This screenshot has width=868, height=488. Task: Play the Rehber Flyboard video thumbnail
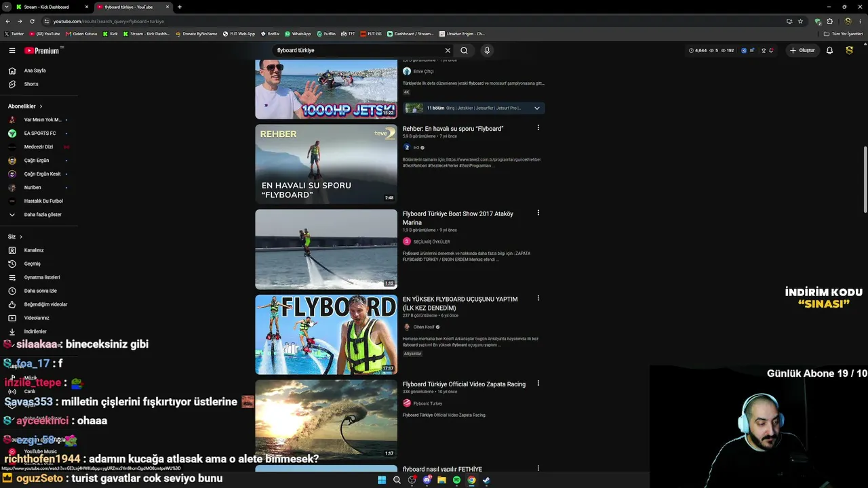pyautogui.click(x=326, y=164)
